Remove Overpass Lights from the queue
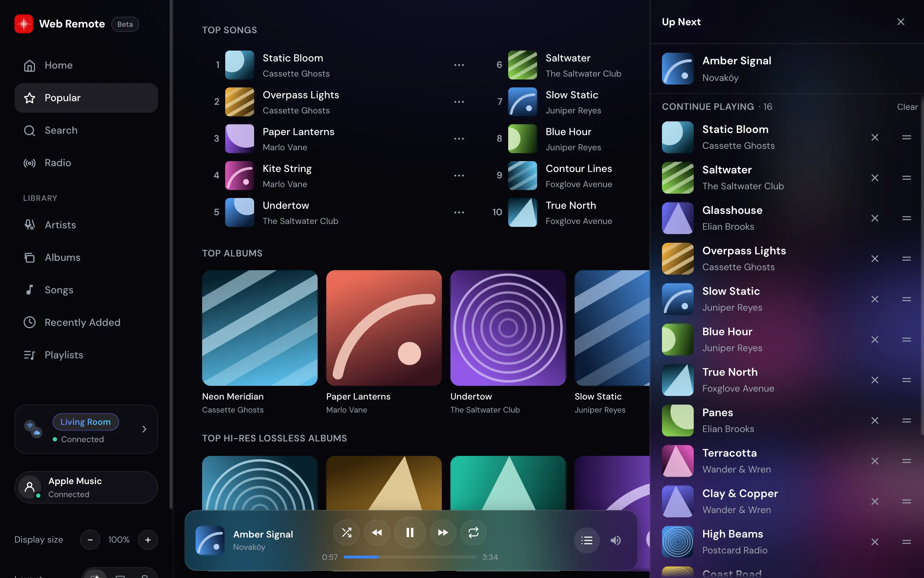 (x=875, y=259)
